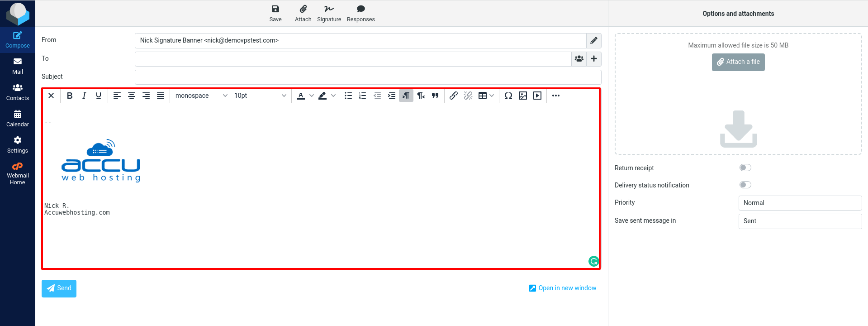Increase indent of text
This screenshot has height=326, width=868.
(x=392, y=96)
